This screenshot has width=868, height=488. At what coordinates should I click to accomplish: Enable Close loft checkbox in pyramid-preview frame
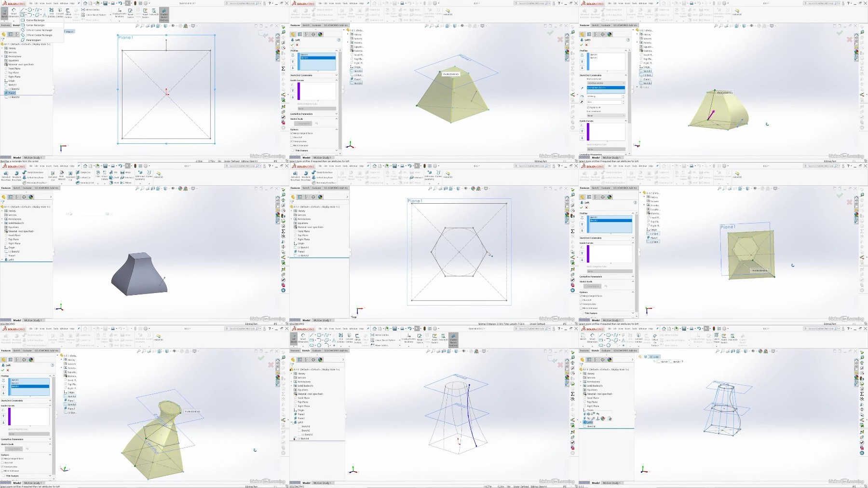pyautogui.click(x=292, y=137)
